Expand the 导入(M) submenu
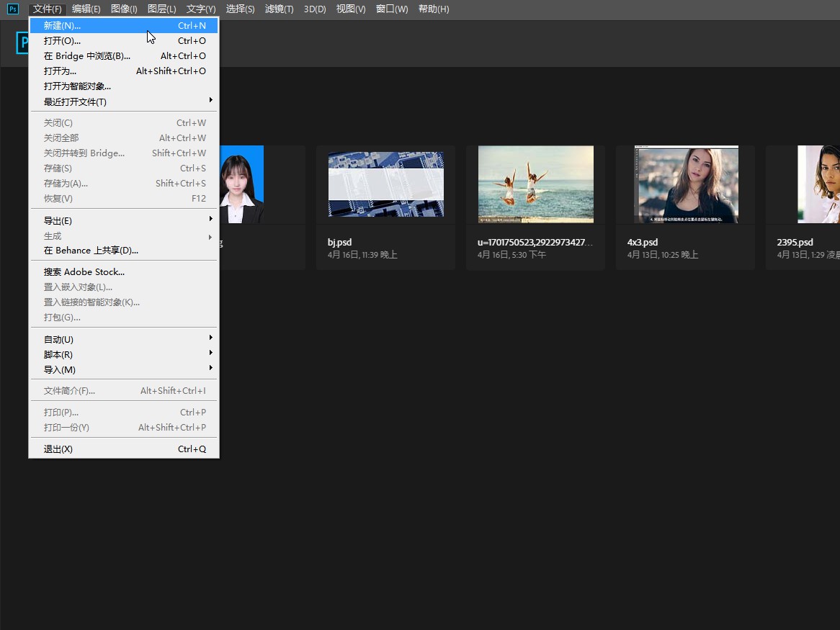Screen dimensions: 840x630 pos(124,370)
